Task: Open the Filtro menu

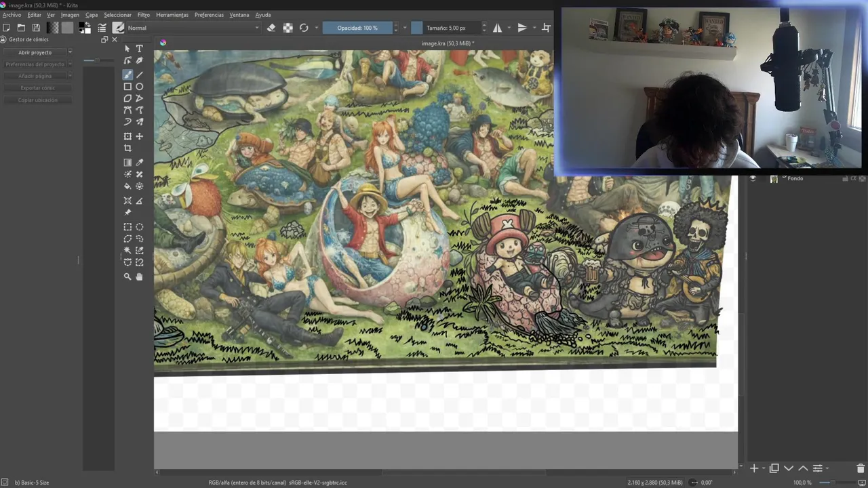Action: pyautogui.click(x=144, y=15)
